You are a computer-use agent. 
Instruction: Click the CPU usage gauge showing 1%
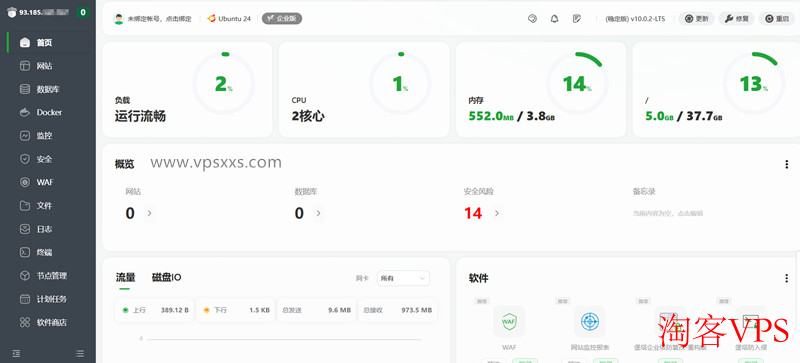pos(400,83)
